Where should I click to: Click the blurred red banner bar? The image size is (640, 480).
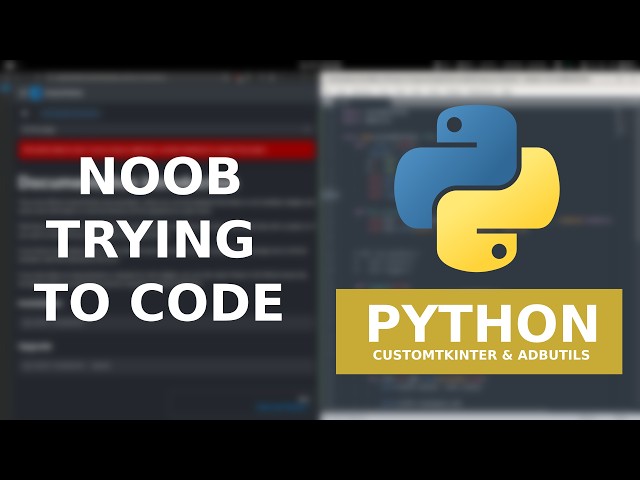pyautogui.click(x=167, y=149)
